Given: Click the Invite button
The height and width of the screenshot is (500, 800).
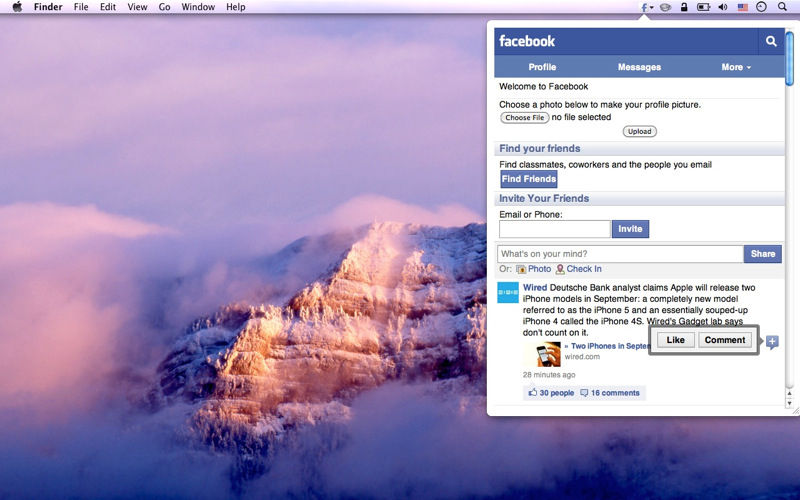Looking at the screenshot, I should (x=630, y=229).
